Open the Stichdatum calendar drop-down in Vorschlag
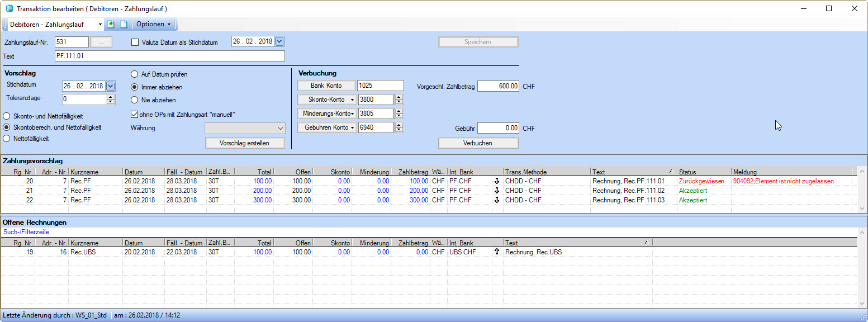 tap(110, 86)
